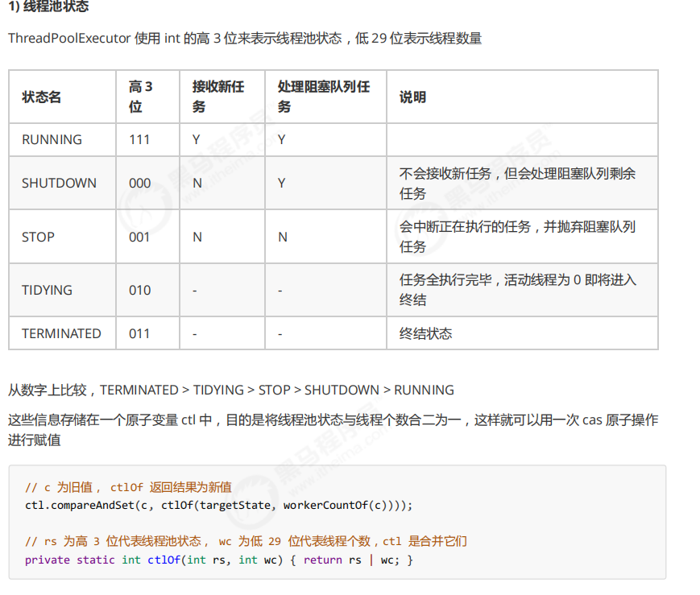Click the STOP state name cell
700x595 pixels.
pos(38,237)
